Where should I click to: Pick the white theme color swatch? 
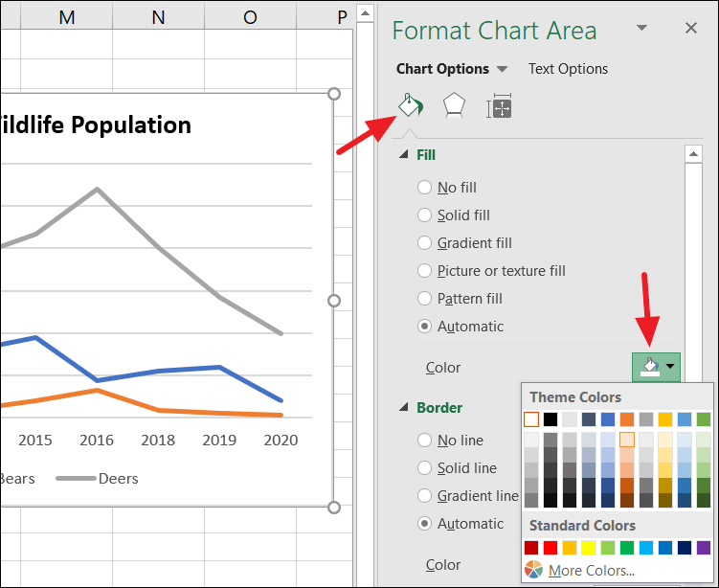click(531, 419)
